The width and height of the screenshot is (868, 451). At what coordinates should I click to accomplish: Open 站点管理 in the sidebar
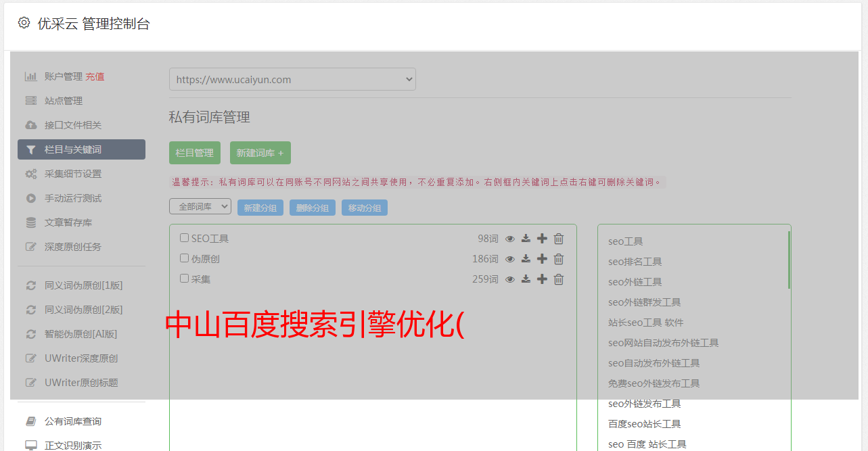64,101
